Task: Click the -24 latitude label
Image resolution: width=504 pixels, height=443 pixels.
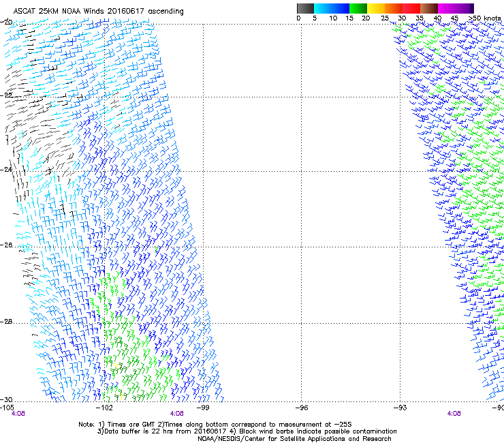Action: [6, 169]
